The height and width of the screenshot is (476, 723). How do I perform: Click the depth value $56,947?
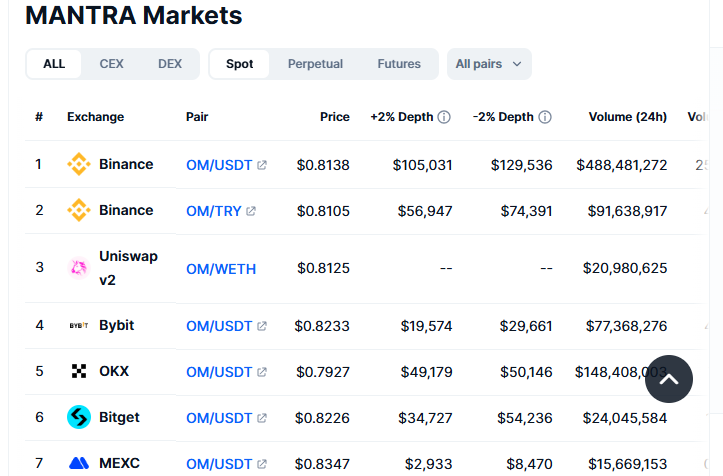tap(425, 211)
